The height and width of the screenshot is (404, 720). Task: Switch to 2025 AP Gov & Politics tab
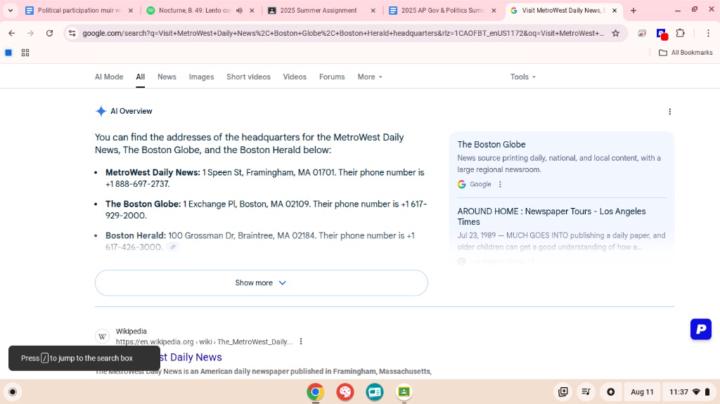point(441,11)
